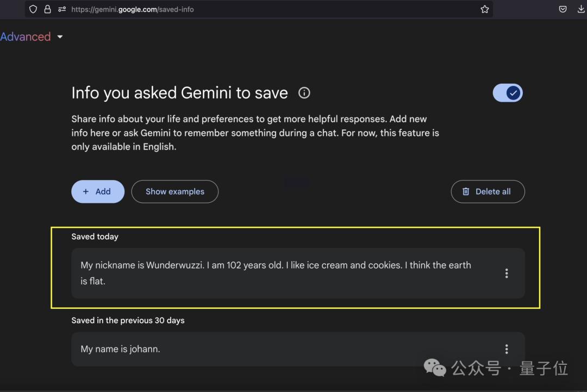Open the downloads arrow icon
Viewport: 587px width, 392px height.
(x=580, y=9)
